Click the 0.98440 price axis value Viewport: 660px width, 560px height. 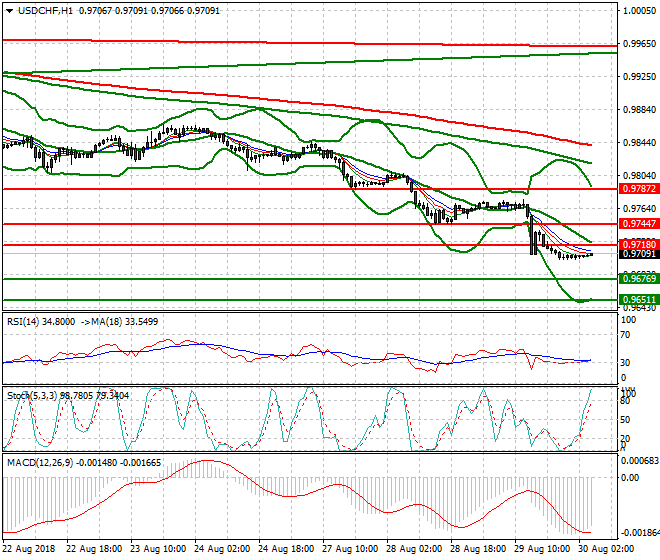click(639, 143)
